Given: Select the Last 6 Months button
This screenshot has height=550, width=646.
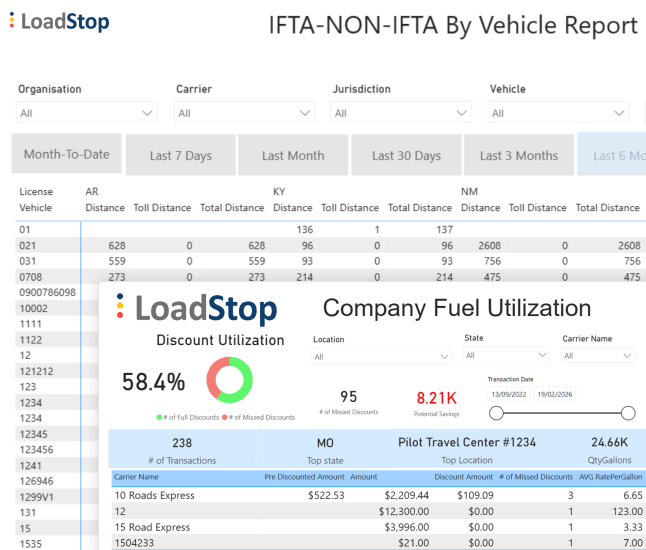Looking at the screenshot, I should [612, 154].
